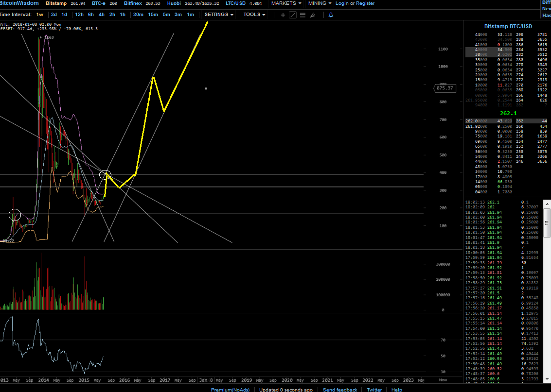Screen dimensions: 551x392
Task: Switch to 30m time interval
Action: click(x=138, y=15)
